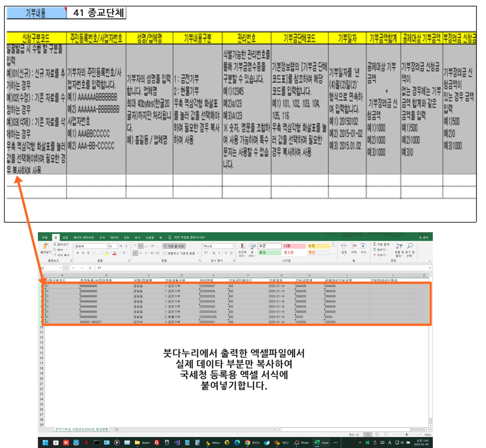Viewport: 486px width, 448px height.
Task: Click the Paste (붙여넣기) clipboard icon
Action: click(x=46, y=246)
